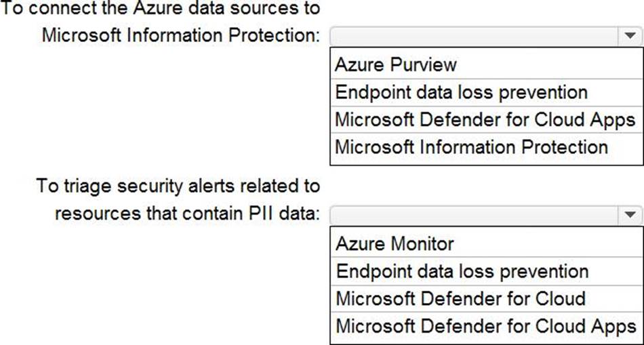Click the 'To triage security alerts related to' label
Image resolution: width=644 pixels, height=345 pixels.
pos(178,186)
